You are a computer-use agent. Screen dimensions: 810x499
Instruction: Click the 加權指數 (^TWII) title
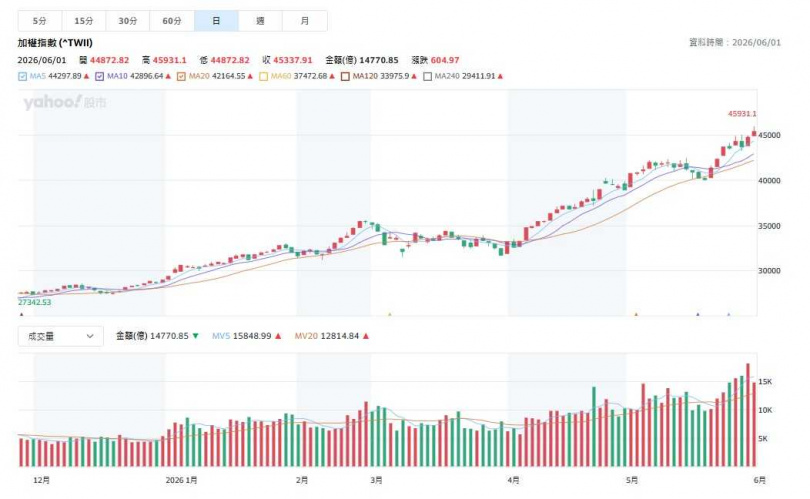coord(55,43)
